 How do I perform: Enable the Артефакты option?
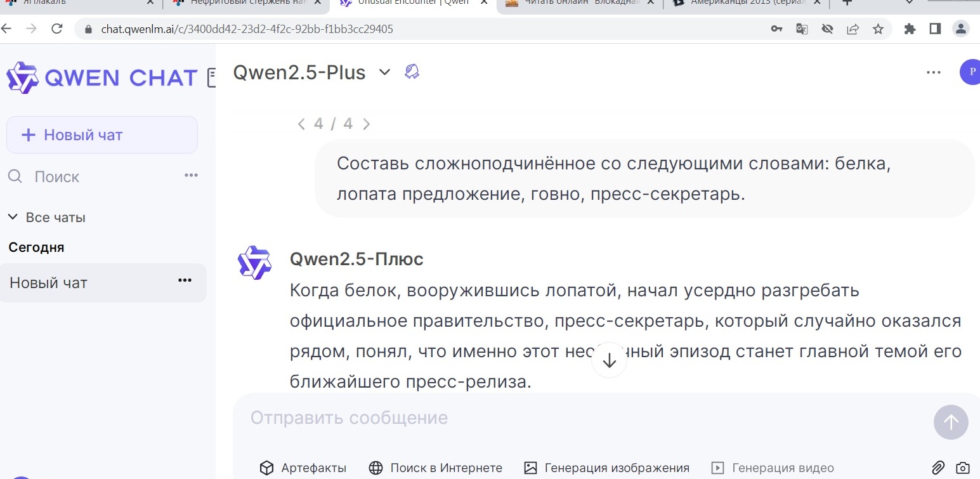point(303,468)
